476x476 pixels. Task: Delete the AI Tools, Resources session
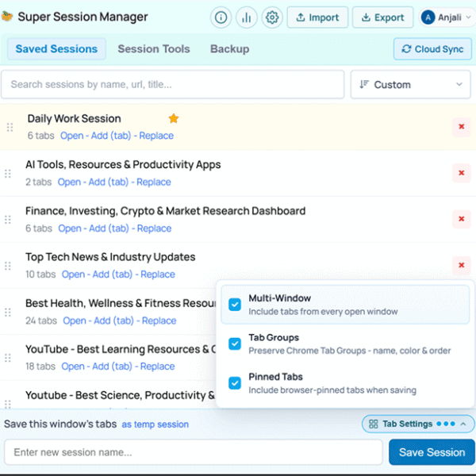tap(461, 173)
